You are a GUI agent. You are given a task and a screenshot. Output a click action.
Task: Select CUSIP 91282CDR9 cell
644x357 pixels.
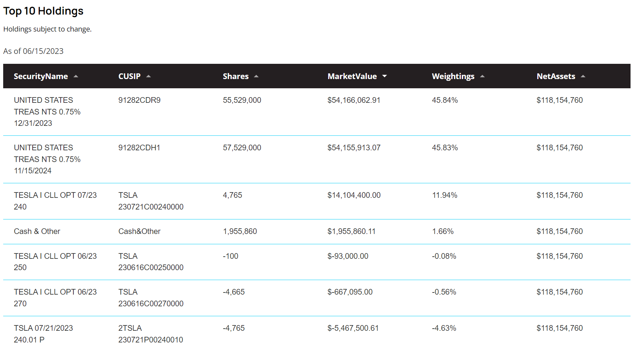point(139,100)
